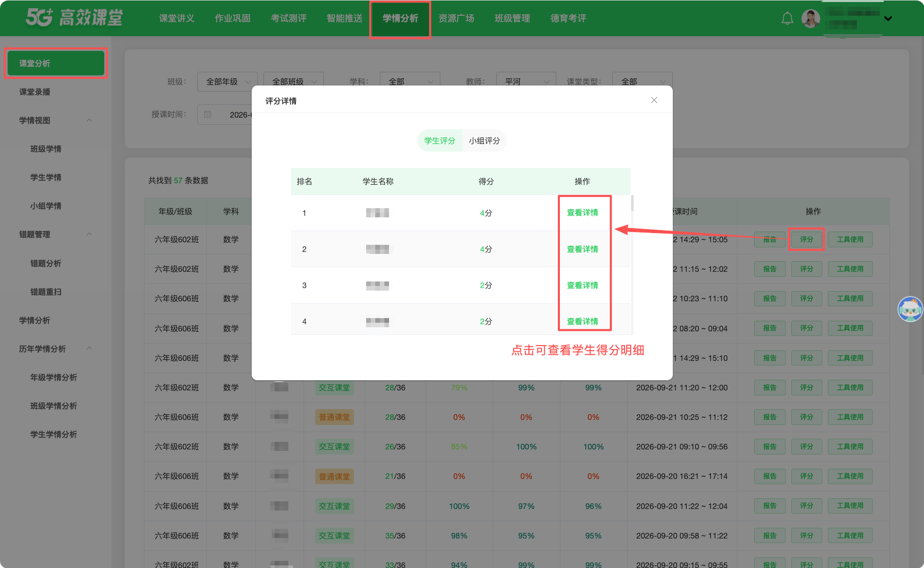
Task: Open 资源广场 menu item
Action: tap(456, 18)
